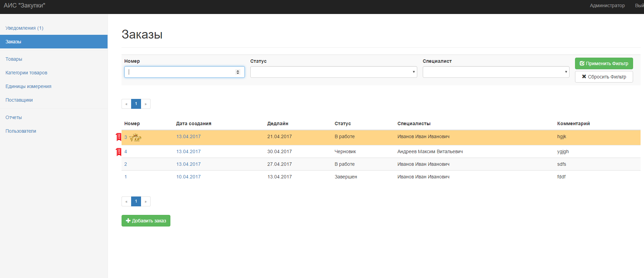Image resolution: width=644 pixels, height=278 pixels.
Task: Click the Заказы page heading
Action: point(142,34)
